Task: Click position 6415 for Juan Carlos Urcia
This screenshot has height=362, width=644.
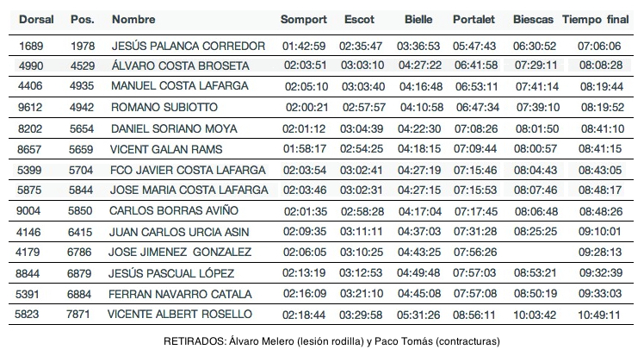Action: [x=81, y=231]
